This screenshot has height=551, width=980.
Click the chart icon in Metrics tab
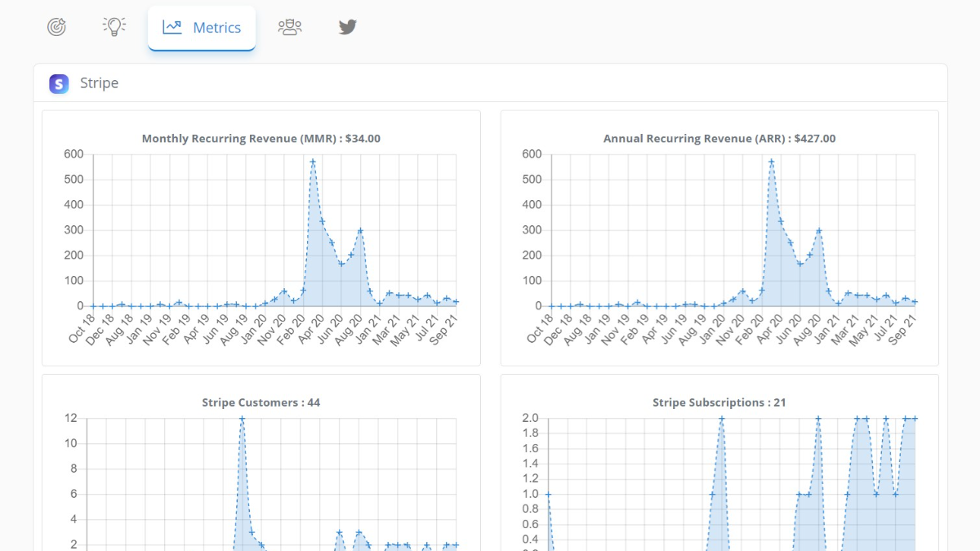172,27
